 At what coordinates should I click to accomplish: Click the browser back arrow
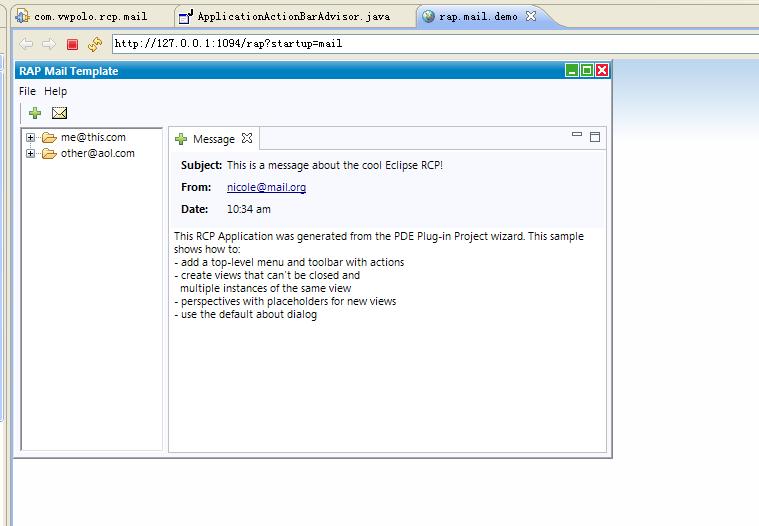(x=26, y=44)
